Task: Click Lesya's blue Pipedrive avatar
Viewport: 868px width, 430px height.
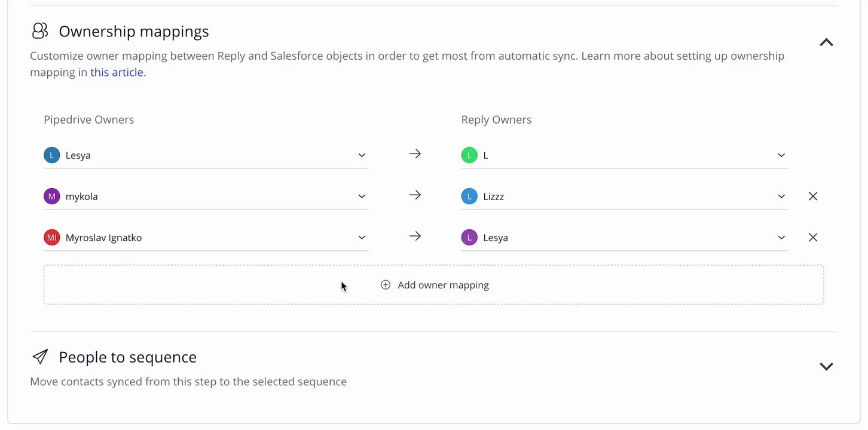Action: click(52, 155)
